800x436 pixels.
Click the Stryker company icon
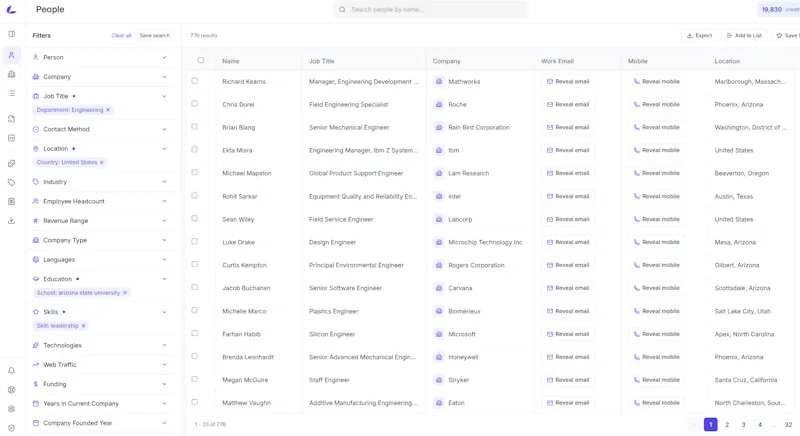(x=439, y=380)
